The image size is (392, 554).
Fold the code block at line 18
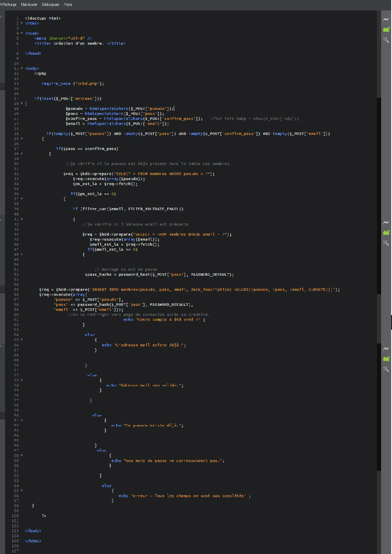tap(22, 104)
